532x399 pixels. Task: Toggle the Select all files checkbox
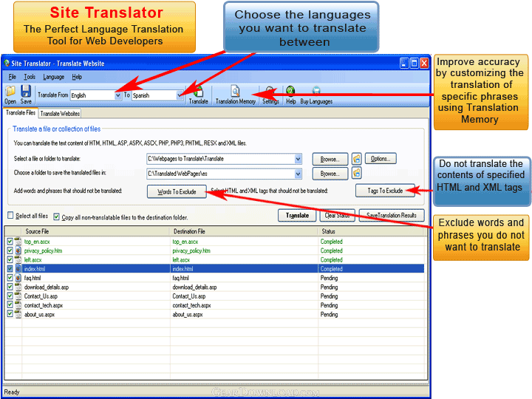10,216
